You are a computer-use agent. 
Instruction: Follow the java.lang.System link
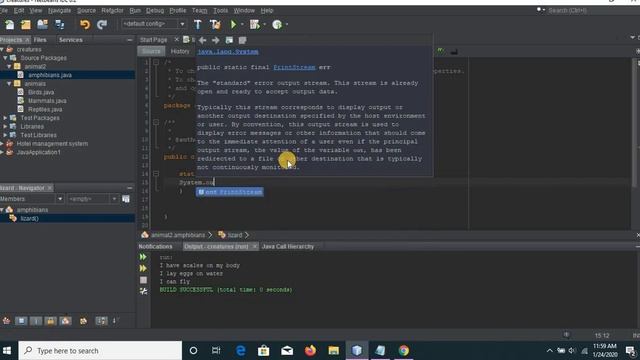(228, 52)
